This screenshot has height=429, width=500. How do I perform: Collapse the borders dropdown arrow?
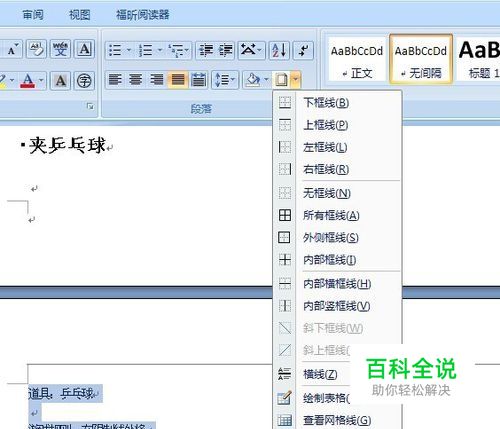tap(296, 80)
